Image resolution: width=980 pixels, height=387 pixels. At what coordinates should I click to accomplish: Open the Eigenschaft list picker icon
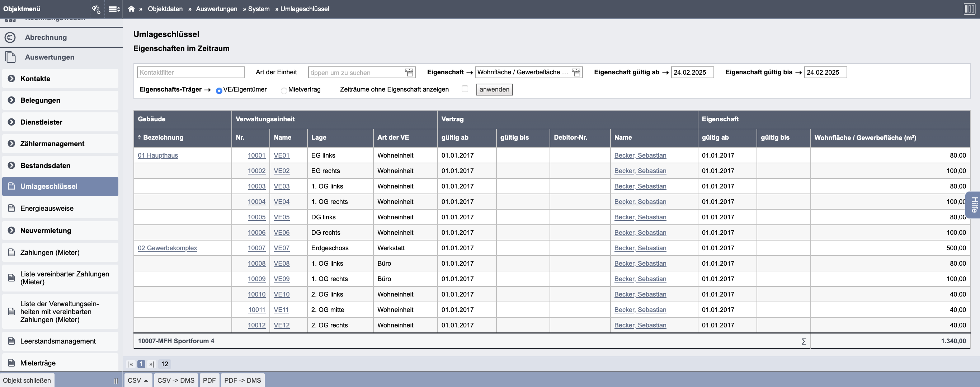(576, 73)
